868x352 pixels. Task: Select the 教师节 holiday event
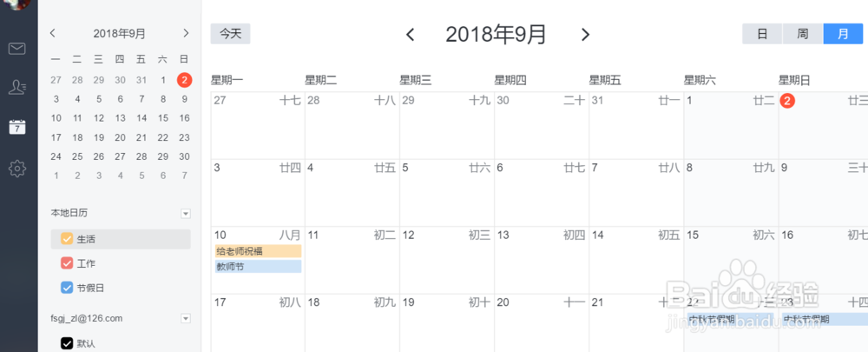(258, 267)
